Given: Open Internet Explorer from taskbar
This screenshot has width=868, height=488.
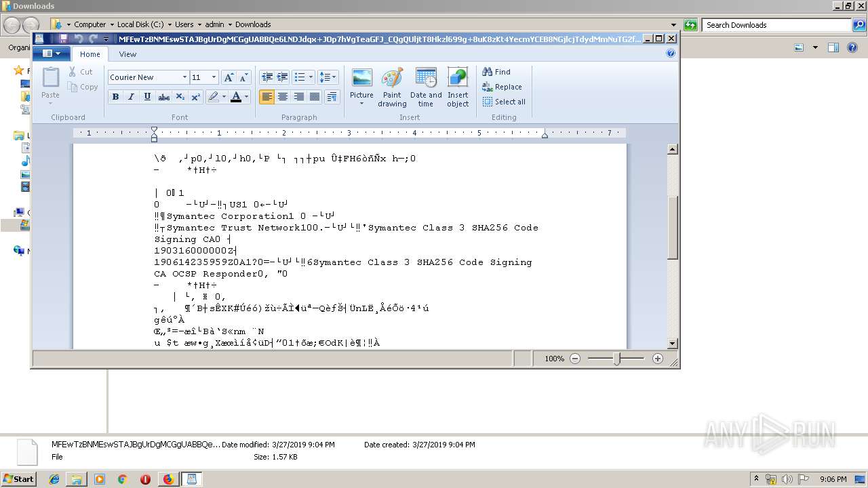Looking at the screenshot, I should [54, 479].
